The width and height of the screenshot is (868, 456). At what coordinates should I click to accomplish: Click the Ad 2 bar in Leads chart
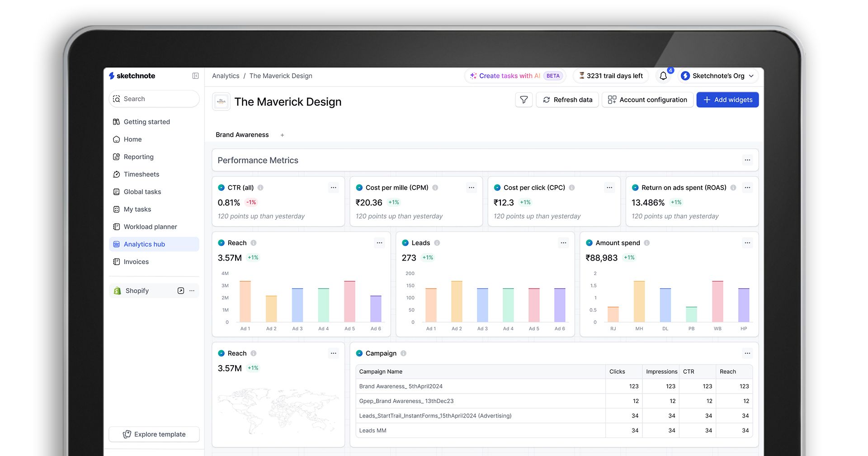click(457, 301)
